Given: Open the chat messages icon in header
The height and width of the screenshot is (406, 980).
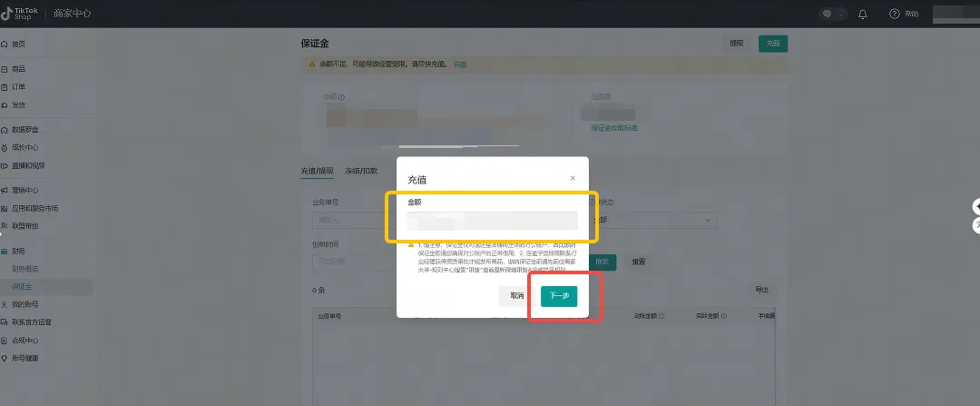Looking at the screenshot, I should point(827,14).
